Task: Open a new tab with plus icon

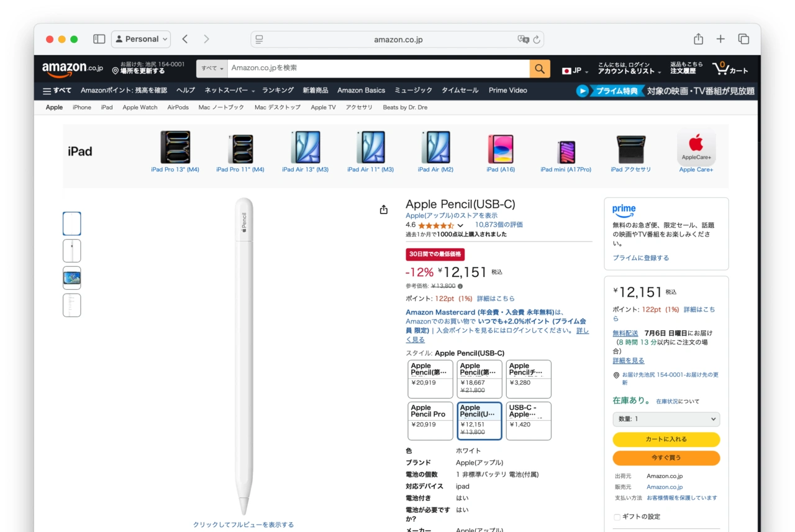Action: click(720, 39)
